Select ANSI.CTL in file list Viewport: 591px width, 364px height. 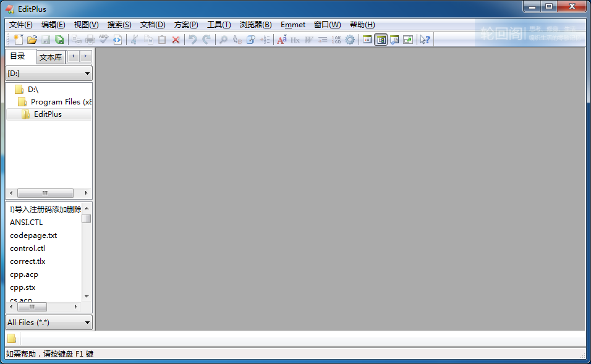pos(27,222)
